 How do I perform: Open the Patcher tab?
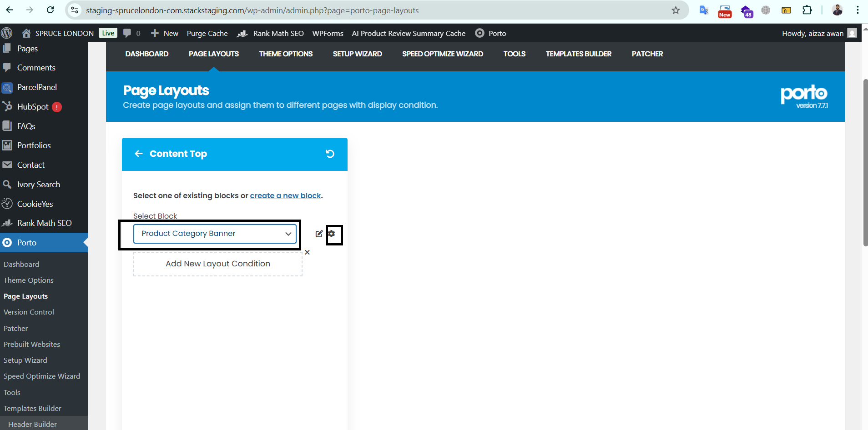coord(647,54)
